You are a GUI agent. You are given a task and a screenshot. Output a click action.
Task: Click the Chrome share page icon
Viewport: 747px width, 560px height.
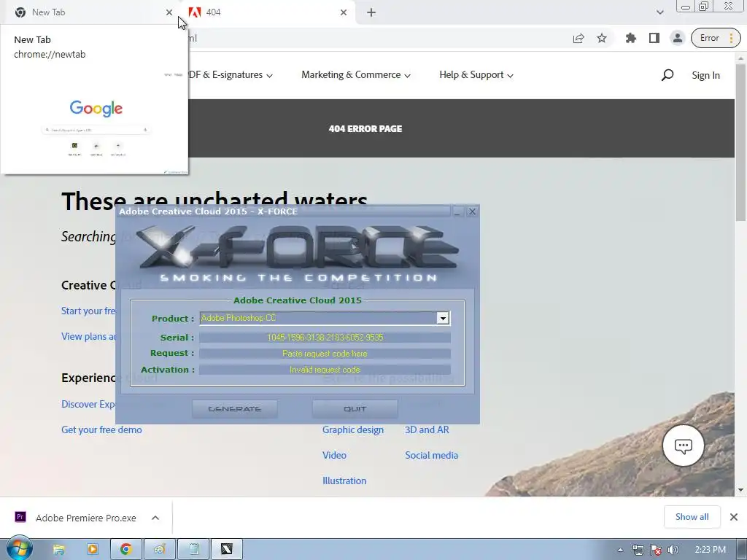point(578,39)
